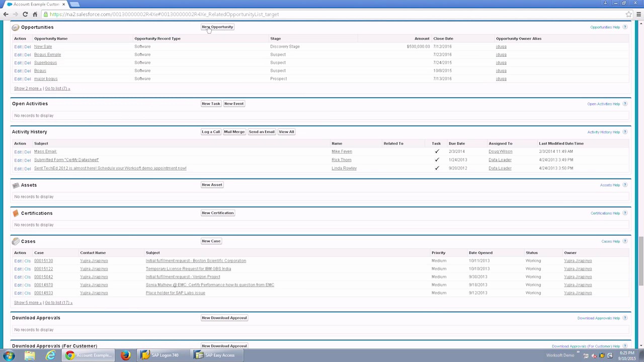Launch Internet Explorer from taskbar
The image size is (644, 362).
(50, 355)
